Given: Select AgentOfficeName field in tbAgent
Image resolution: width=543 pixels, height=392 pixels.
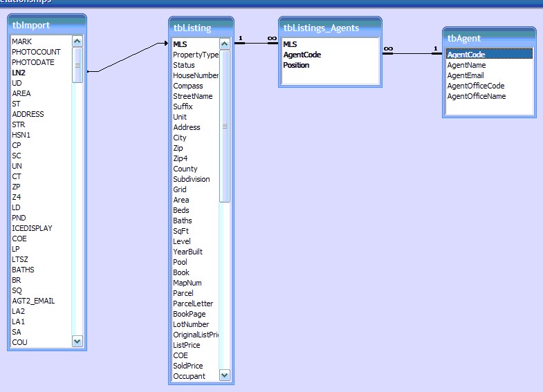Looking at the screenshot, I should (477, 96).
